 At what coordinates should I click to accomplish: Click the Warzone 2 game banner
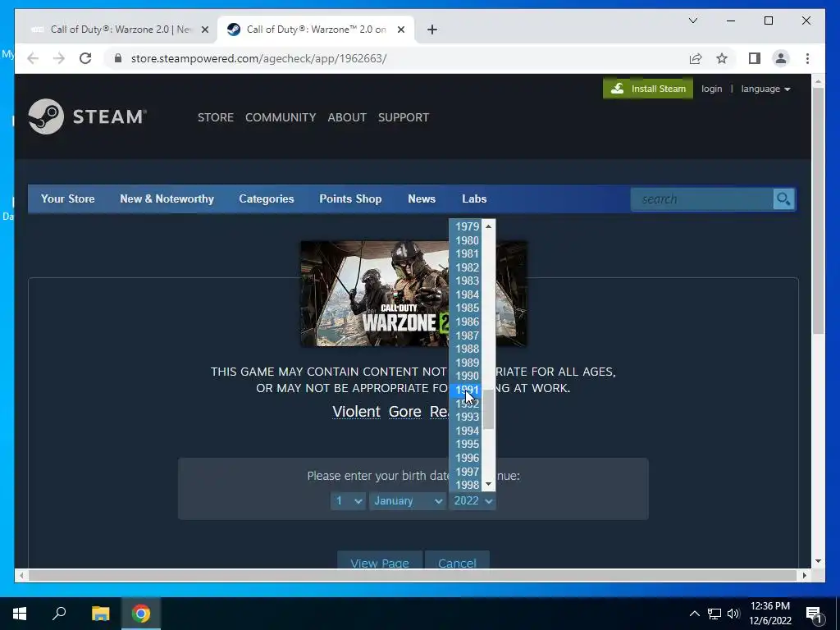click(375, 294)
